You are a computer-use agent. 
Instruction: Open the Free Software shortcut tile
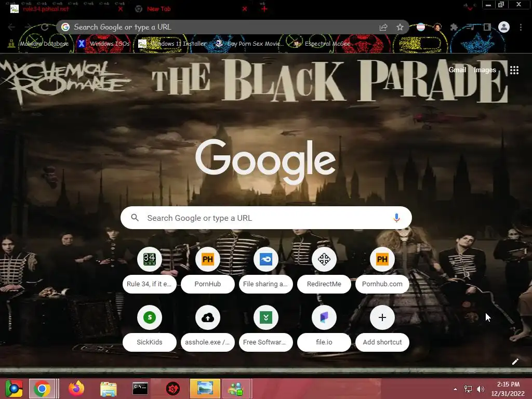click(265, 329)
